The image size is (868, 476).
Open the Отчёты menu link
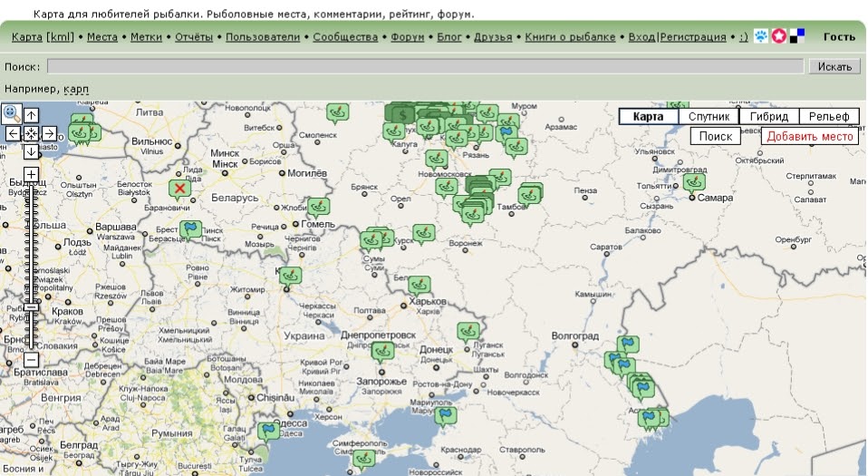click(x=194, y=37)
